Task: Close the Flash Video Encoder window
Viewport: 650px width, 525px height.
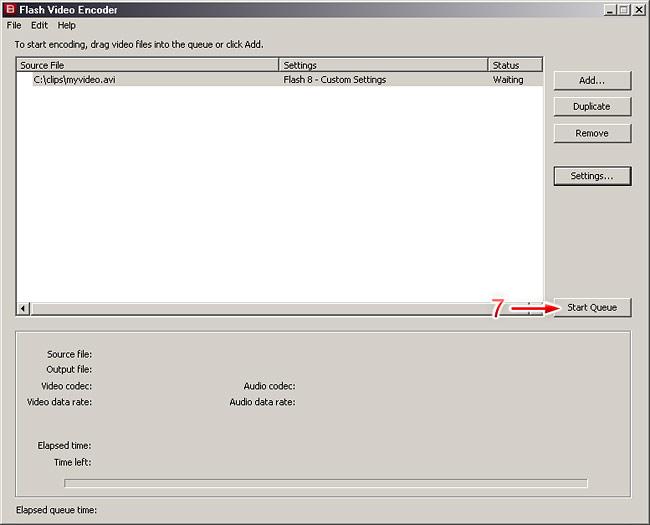Action: [x=639, y=10]
